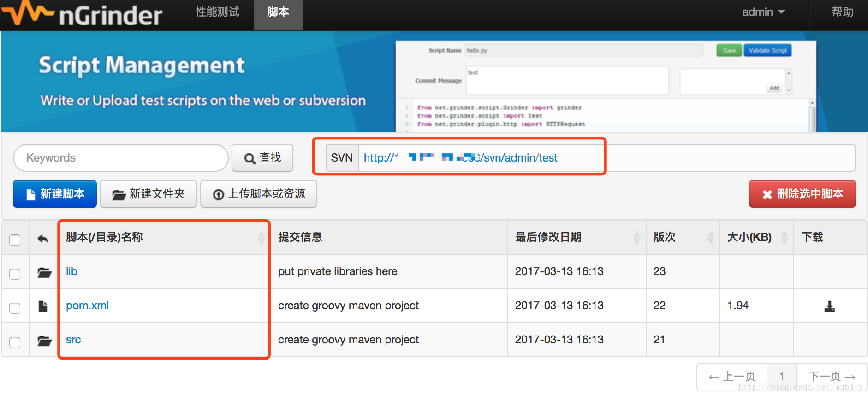868x396 pixels.
Task: Select page 1 in pagination
Action: 782,377
